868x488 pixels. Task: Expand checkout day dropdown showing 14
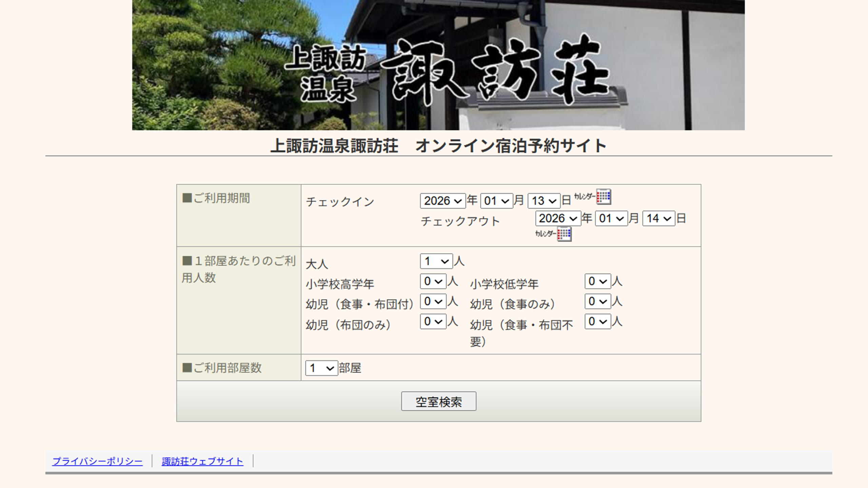pyautogui.click(x=658, y=219)
